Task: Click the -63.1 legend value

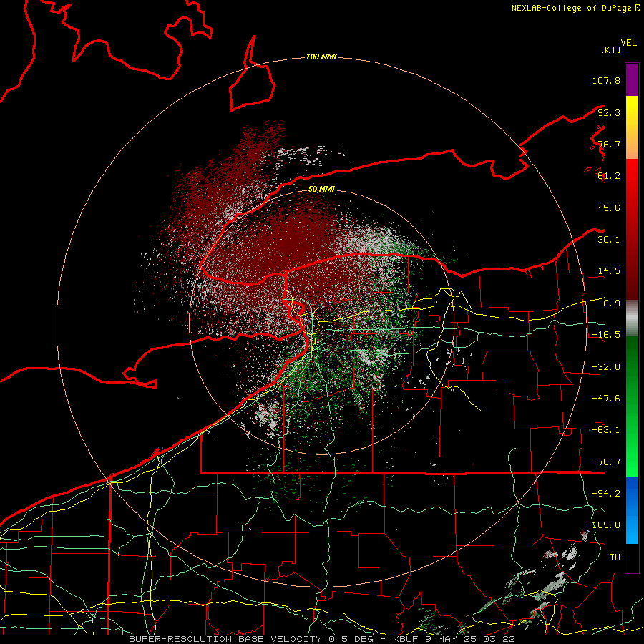Action: tap(606, 430)
